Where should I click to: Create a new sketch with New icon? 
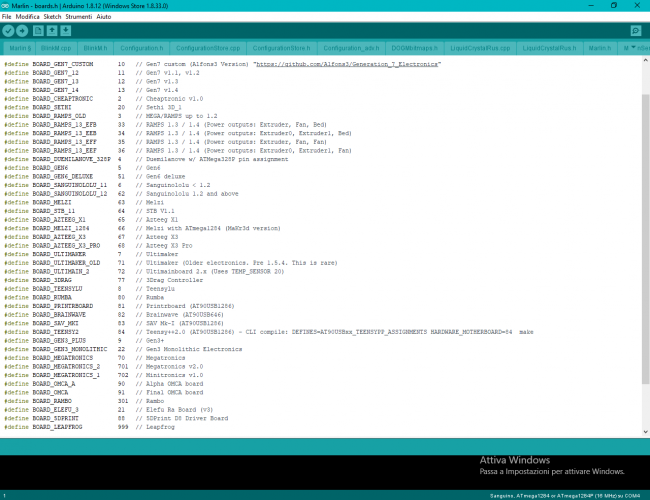point(37,31)
